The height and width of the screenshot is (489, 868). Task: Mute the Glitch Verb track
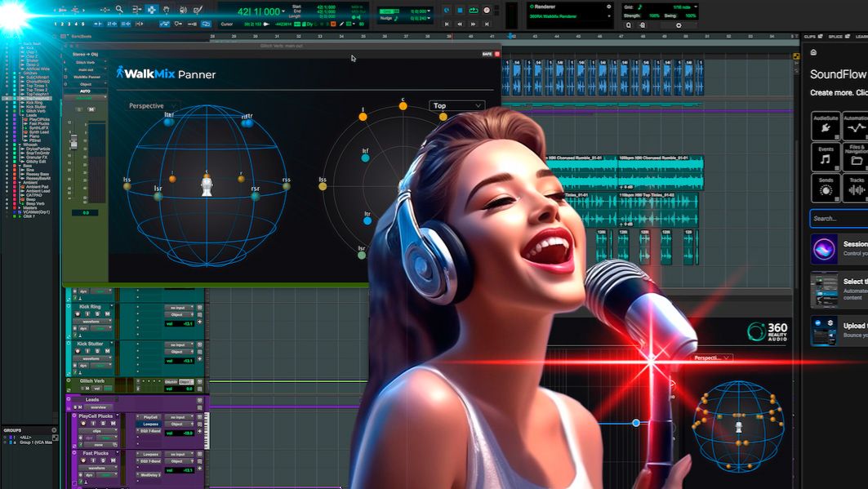pyautogui.click(x=87, y=389)
